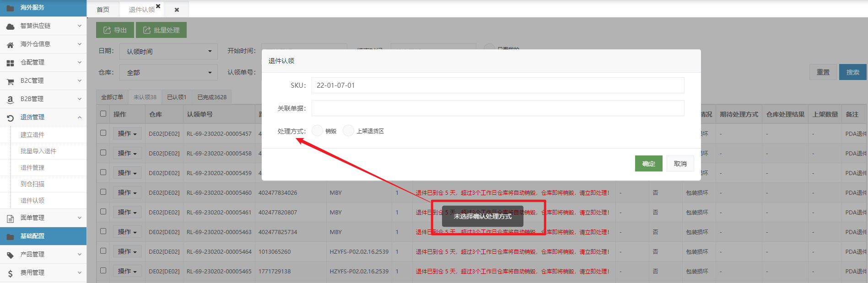Image resolution: width=868 pixels, height=283 pixels.
Task: Click the 海外服务 folder icon
Action: click(10, 8)
